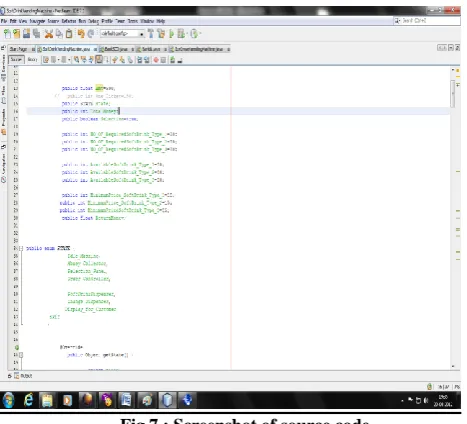Switch to the Start Page tab
This screenshot has height=424, width=467.
point(18,49)
